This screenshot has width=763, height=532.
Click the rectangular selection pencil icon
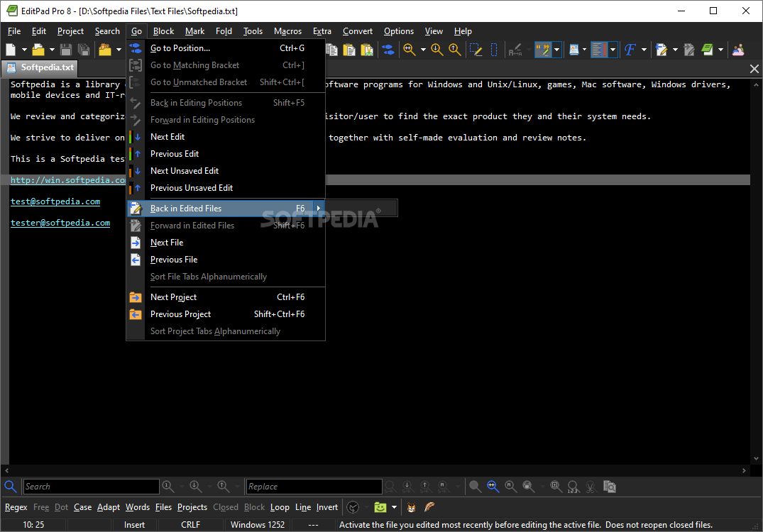[476, 50]
